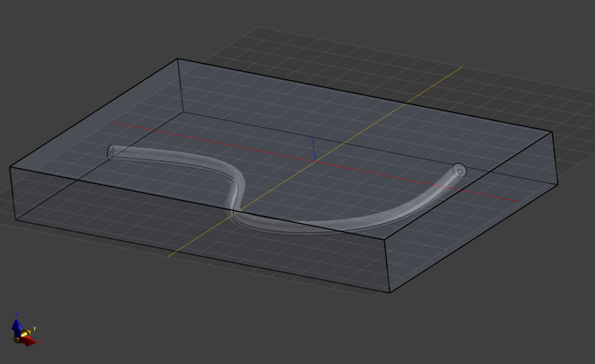Select the box's nearest top corner vertex
This screenshot has height=364, width=595.
(385, 240)
